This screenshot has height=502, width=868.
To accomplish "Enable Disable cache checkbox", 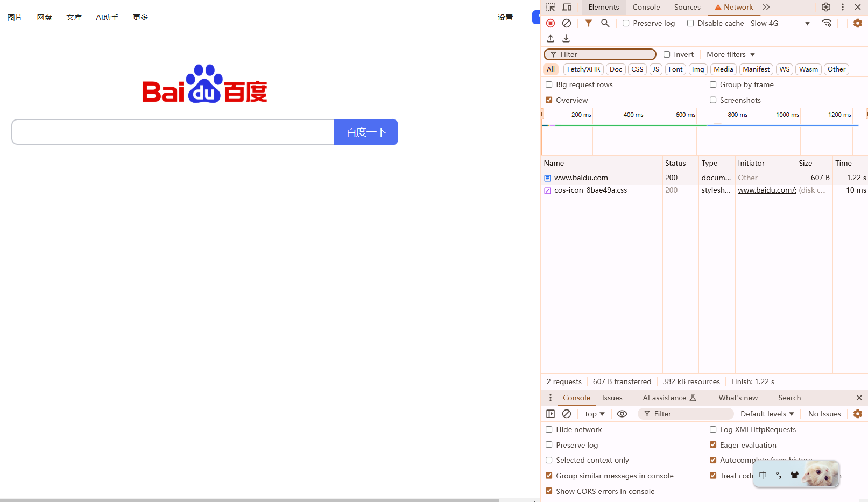I will 690,23.
